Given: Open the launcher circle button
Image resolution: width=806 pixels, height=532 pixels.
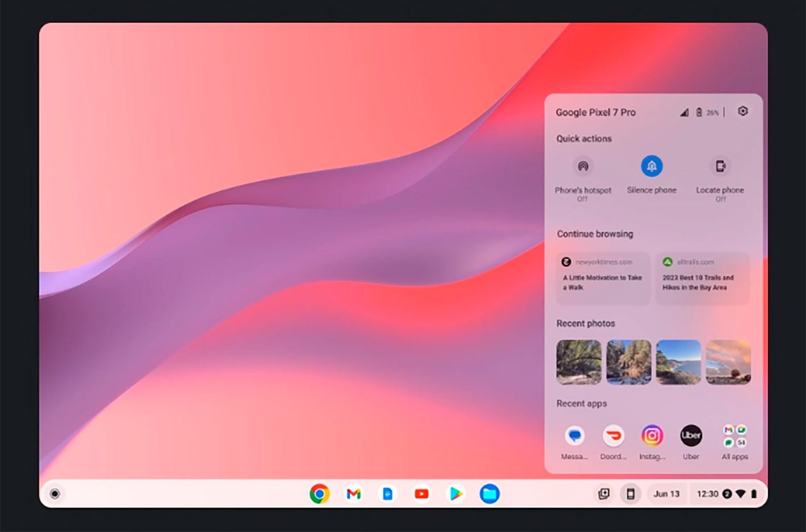Looking at the screenshot, I should click(55, 494).
